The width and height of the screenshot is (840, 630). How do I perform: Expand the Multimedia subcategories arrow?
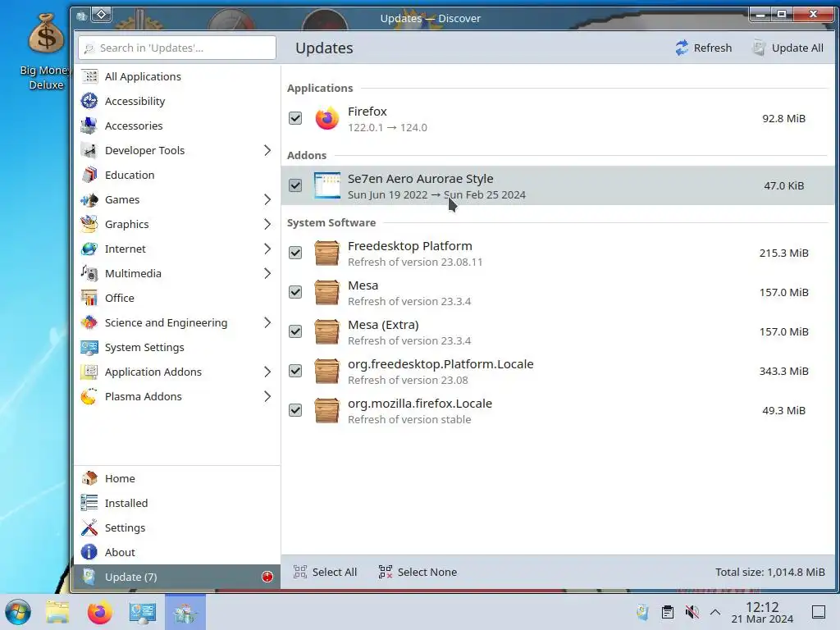click(x=267, y=274)
